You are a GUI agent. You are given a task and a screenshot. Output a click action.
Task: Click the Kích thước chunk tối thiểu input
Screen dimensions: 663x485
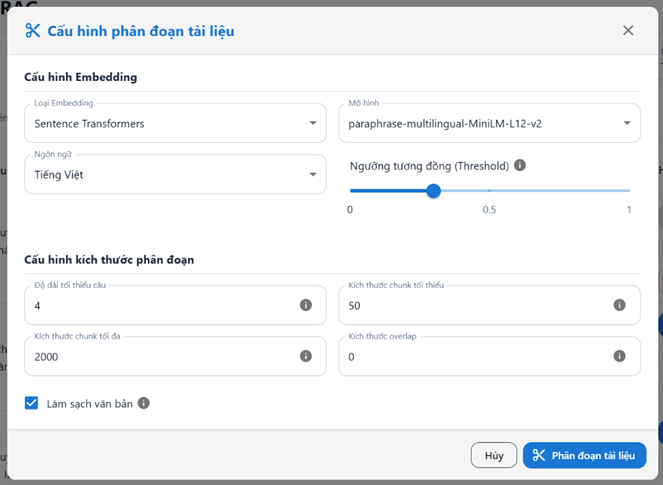tap(475, 305)
